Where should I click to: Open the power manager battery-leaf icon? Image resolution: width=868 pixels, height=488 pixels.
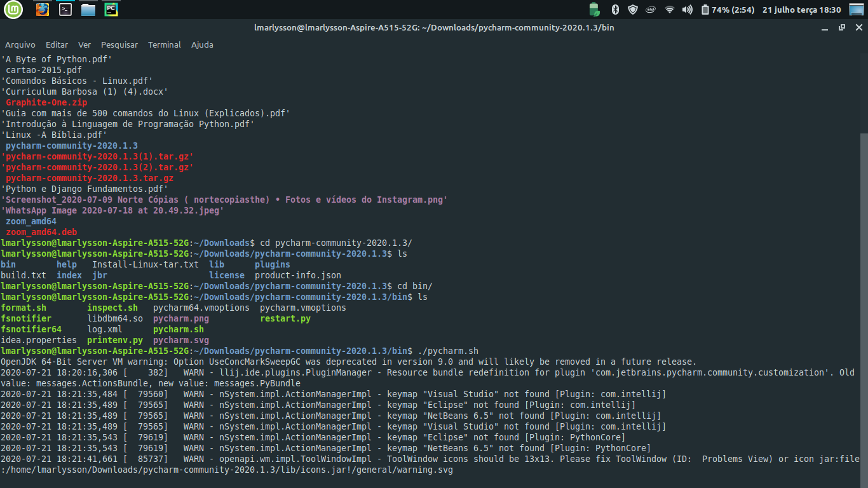(594, 10)
